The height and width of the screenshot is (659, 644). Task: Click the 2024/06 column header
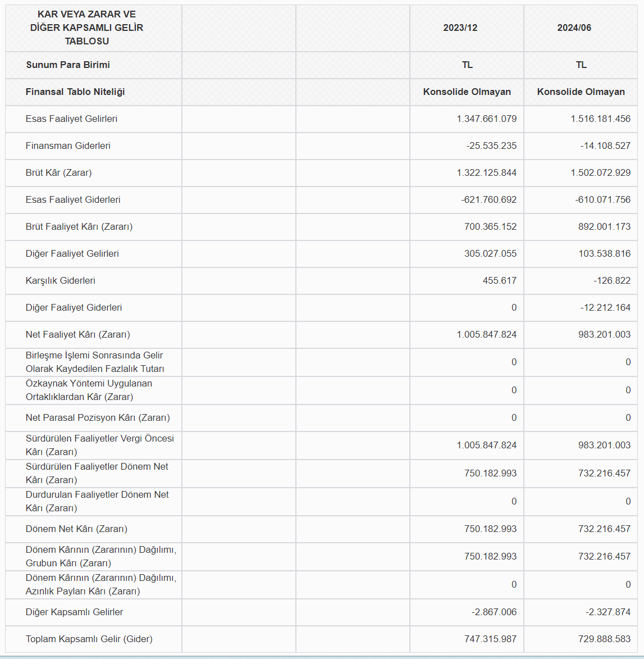(x=574, y=28)
